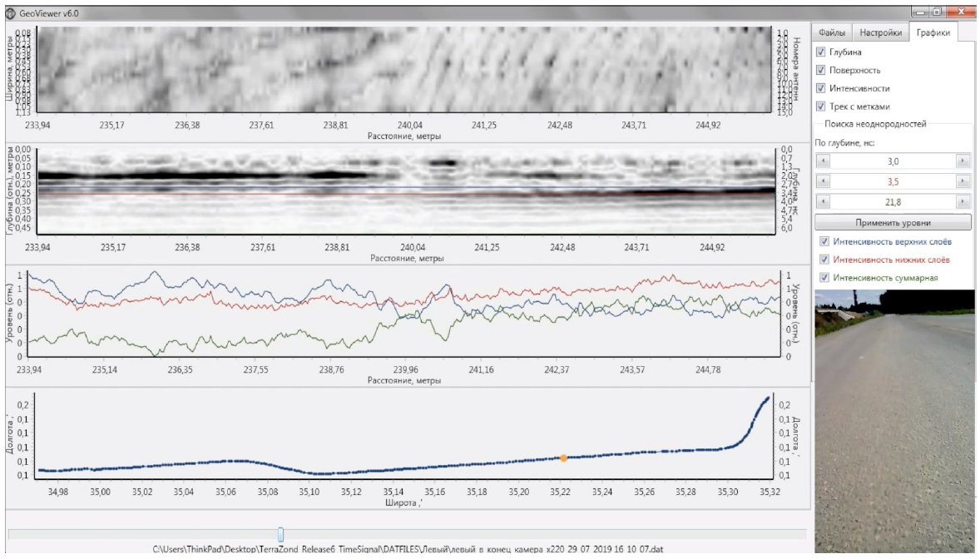Increase the 3,0 depth level with right arrow

[x=963, y=161]
